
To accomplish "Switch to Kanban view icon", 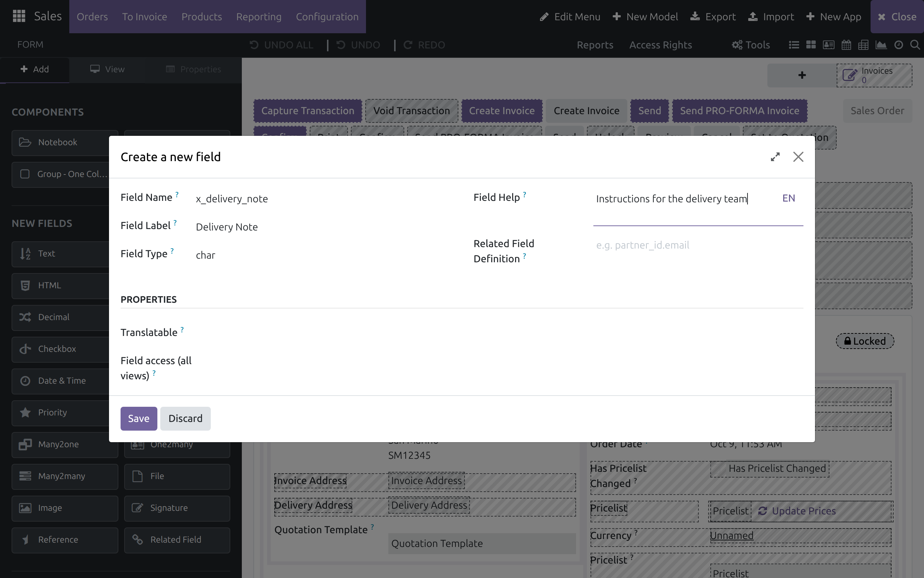I will click(811, 45).
